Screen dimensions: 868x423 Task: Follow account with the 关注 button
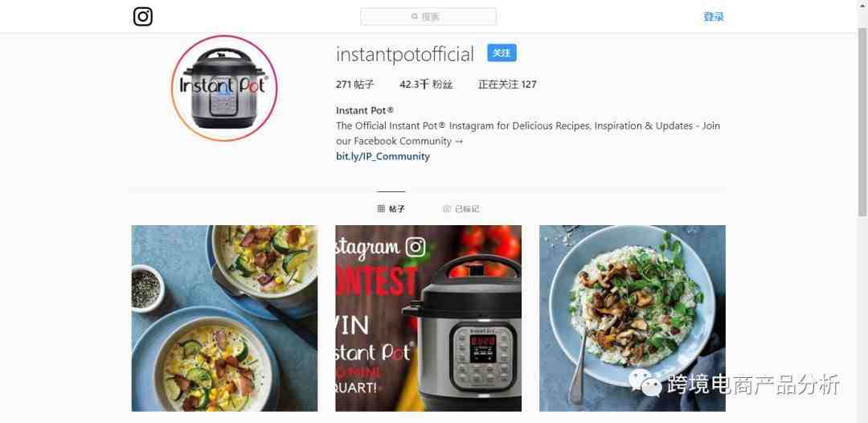[x=502, y=53]
